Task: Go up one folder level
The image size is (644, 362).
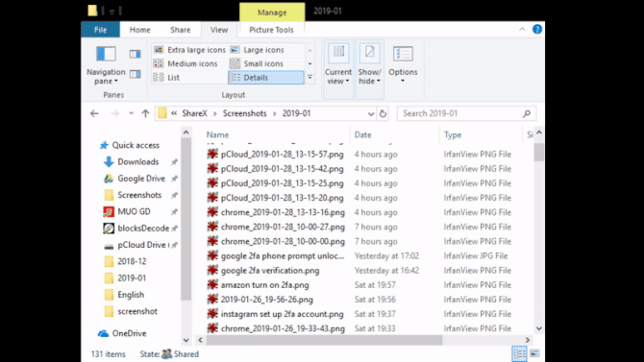Action: click(145, 113)
